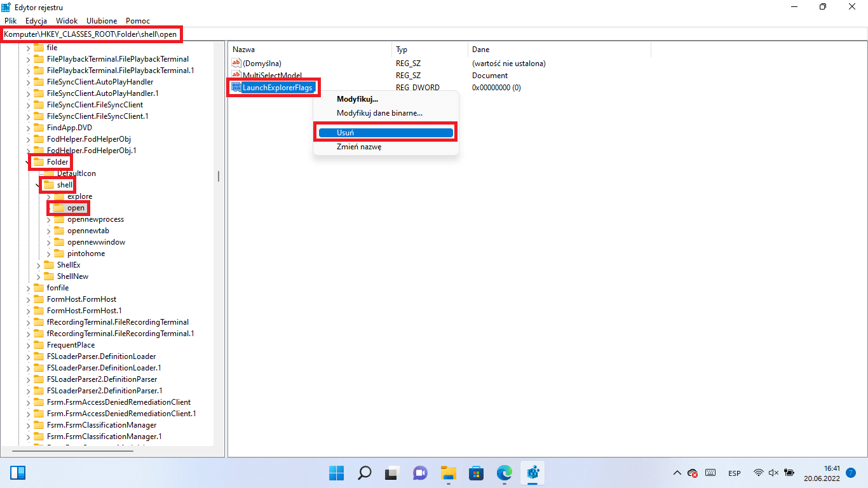The width and height of the screenshot is (868, 488).
Task: Click the folder icon next to DefaultIcon
Action: tap(49, 173)
